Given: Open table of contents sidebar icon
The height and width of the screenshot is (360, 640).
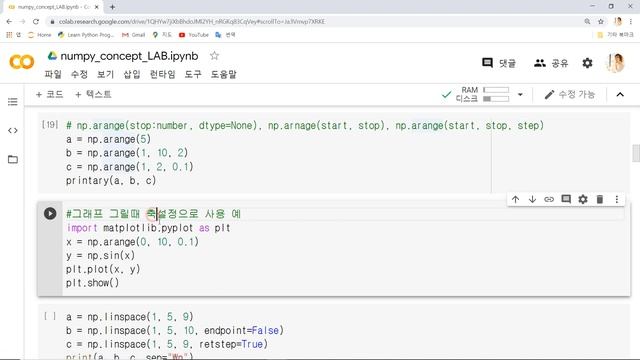Looking at the screenshot, I should [x=13, y=102].
